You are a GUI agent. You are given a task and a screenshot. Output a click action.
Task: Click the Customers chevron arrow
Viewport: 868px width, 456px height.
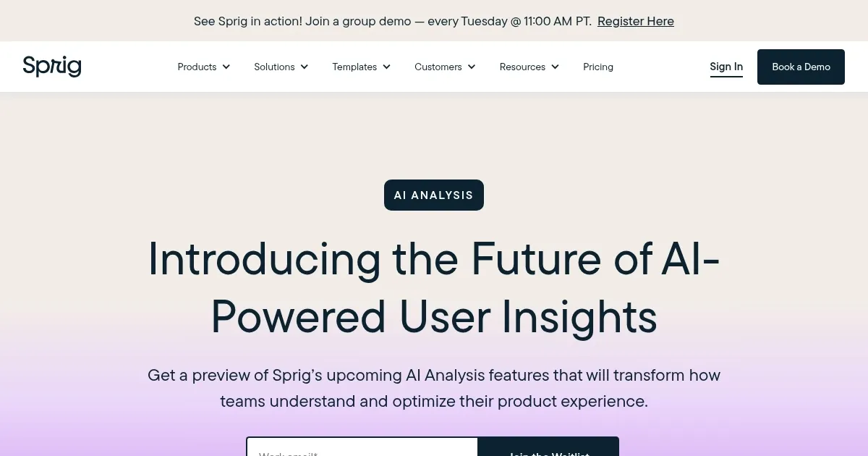(471, 67)
